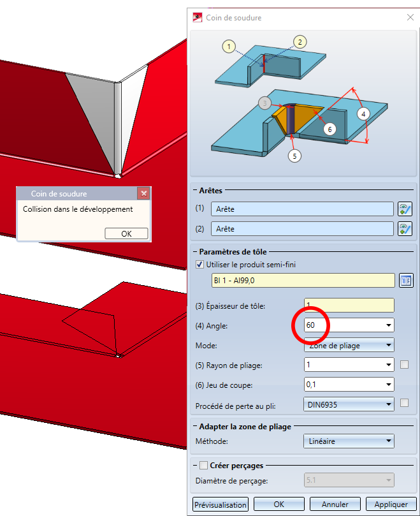The height and width of the screenshot is (516, 420).
Task: Enable Créer perçages checkbox
Action: [x=203, y=466]
